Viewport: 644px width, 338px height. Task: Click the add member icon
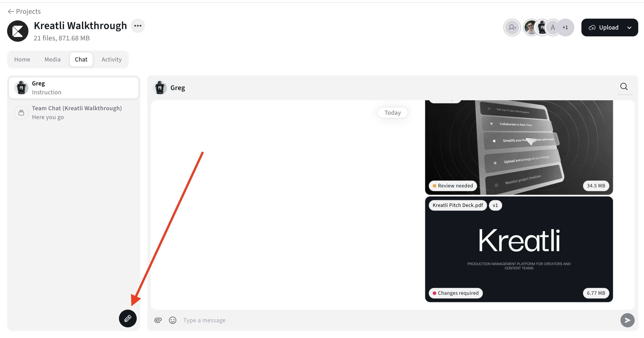click(512, 27)
